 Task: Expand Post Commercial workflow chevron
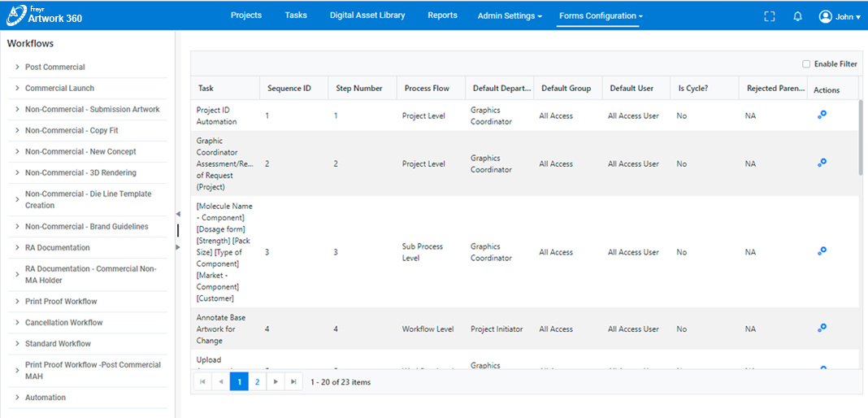pyautogui.click(x=18, y=67)
